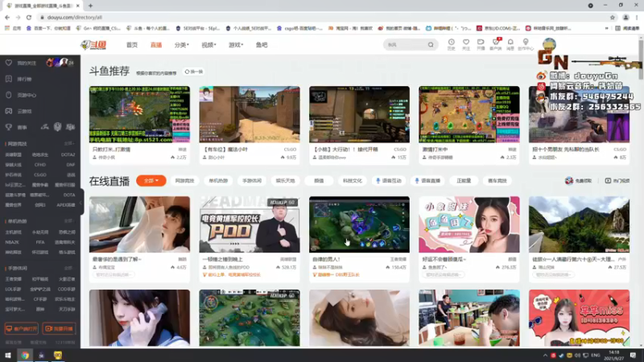Click the shield esports logo beside 赛事
The height and width of the screenshot is (362, 644).
(57, 127)
